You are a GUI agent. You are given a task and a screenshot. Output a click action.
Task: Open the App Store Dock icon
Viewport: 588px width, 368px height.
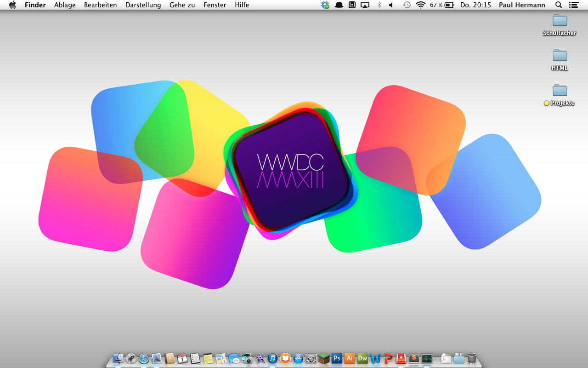point(298,358)
